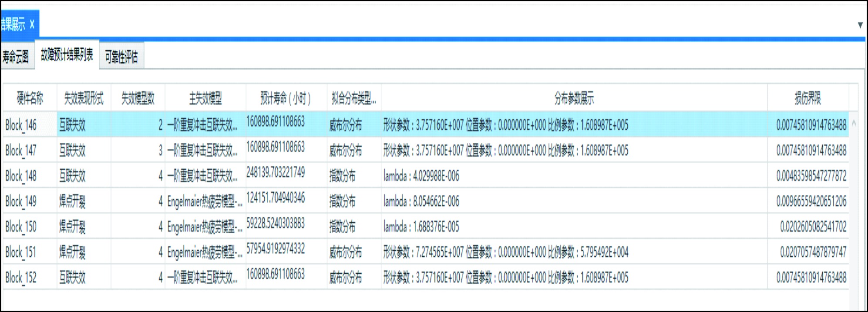Sort by 预计寿命（小时）column header
This screenshot has height=312, width=868.
(x=286, y=98)
